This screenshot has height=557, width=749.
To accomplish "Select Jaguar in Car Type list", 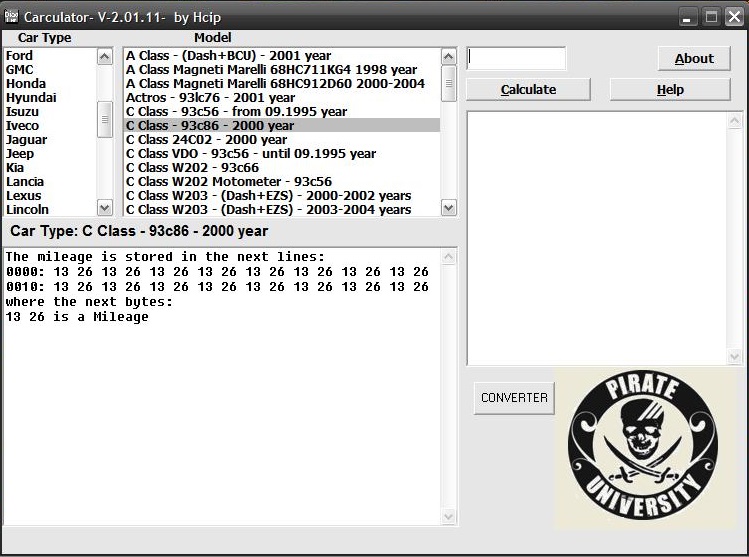I will [26, 140].
